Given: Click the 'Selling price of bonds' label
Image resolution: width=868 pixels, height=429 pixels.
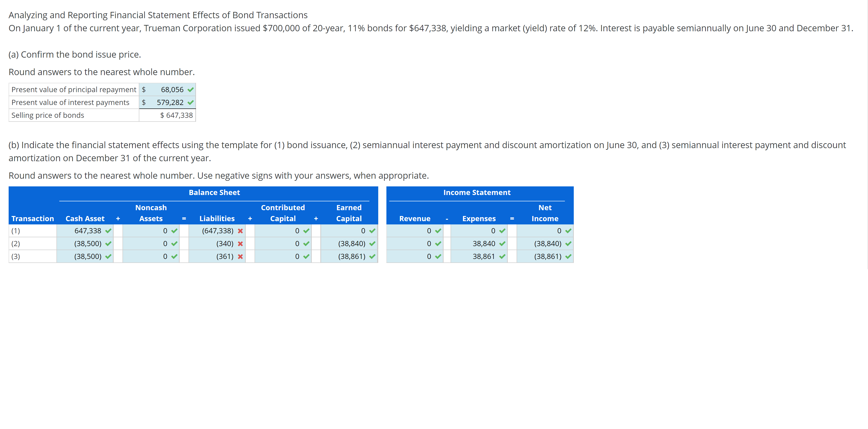Looking at the screenshot, I should click(48, 115).
